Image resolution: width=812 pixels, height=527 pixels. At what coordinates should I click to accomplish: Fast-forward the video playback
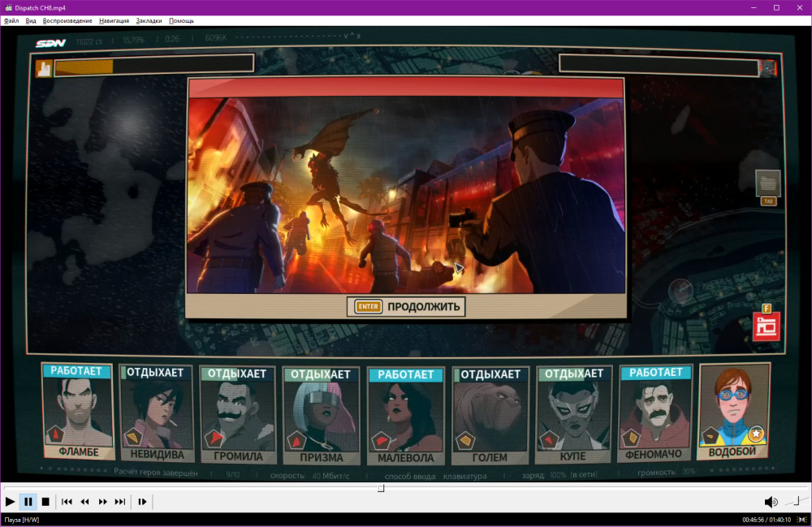(103, 502)
